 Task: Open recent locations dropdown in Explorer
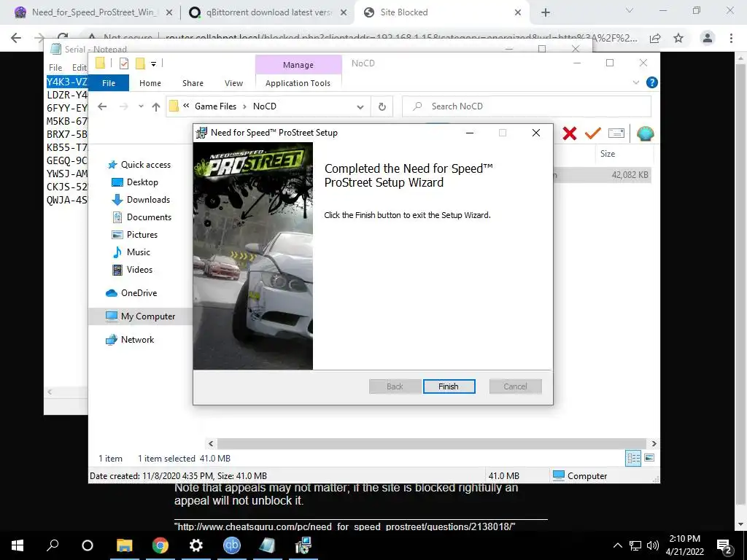141,106
